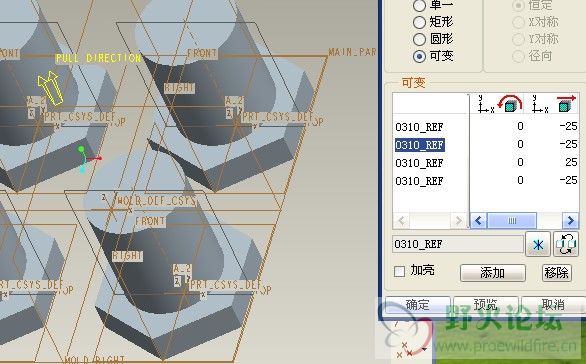Image resolution: width=586 pixels, height=364 pixels.
Task: Choose the X对称 orientation option
Action: click(x=518, y=22)
